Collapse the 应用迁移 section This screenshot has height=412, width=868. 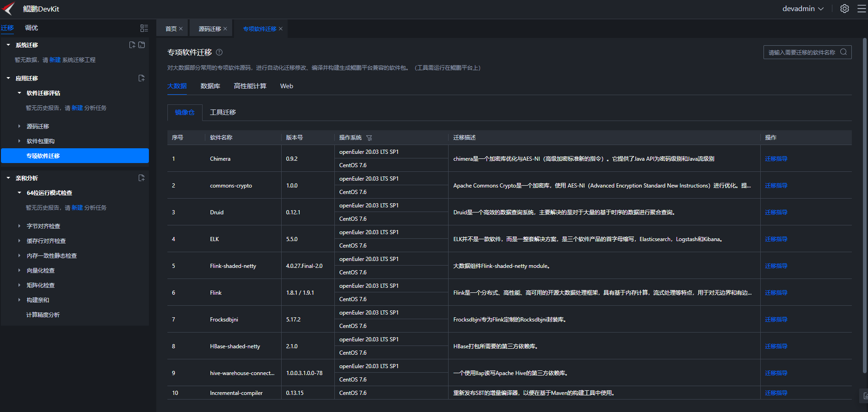(8, 78)
